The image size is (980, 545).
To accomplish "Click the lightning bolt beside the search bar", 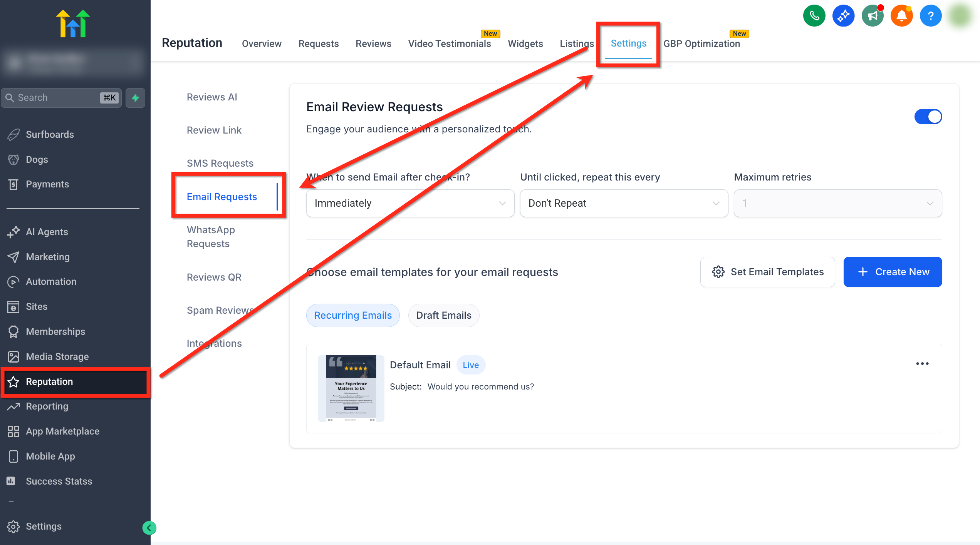I will point(135,98).
